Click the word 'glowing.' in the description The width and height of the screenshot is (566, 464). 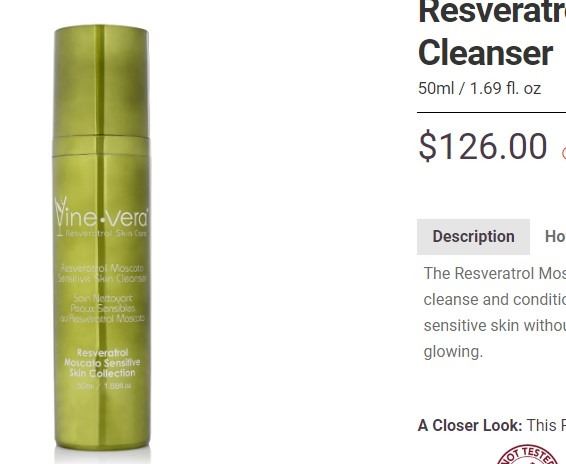tap(453, 352)
